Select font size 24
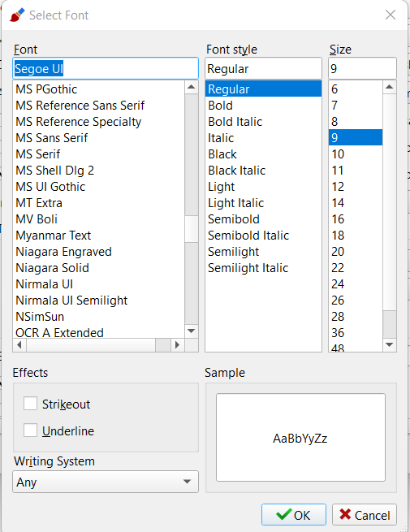Screen dimensions: 410x532 [356, 284]
